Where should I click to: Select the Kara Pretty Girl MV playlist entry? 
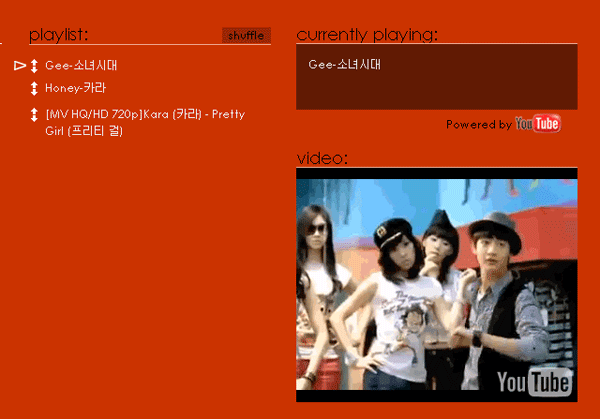tap(145, 122)
